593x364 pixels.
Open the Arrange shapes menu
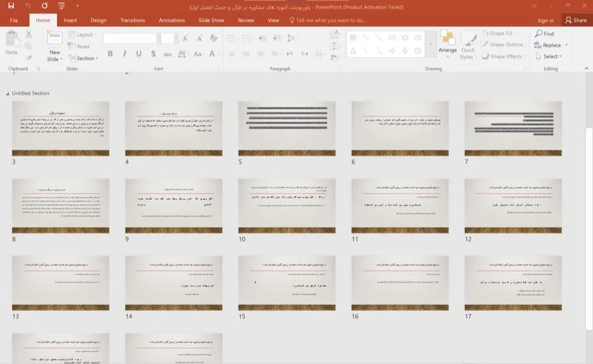pos(447,45)
